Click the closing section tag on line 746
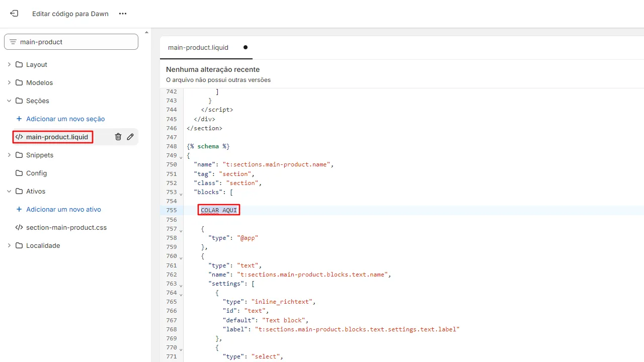644x362 pixels. point(204,128)
